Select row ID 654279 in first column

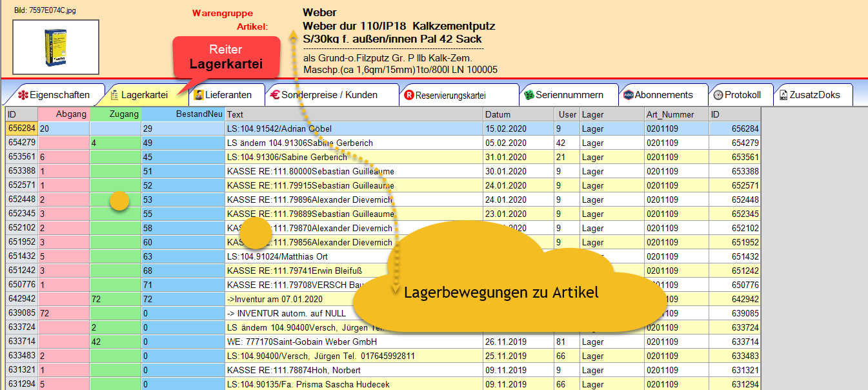pos(22,142)
